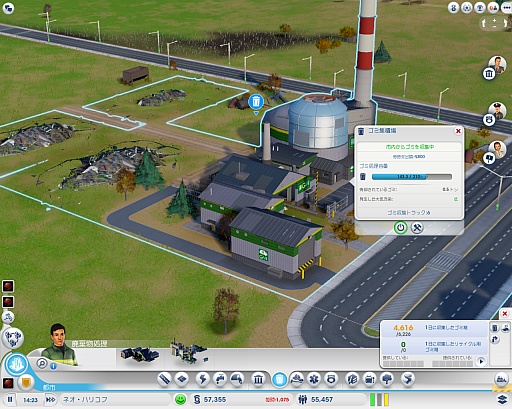Toggle fast-forward game speed
This screenshot has width=512, height=409.
tap(51, 399)
